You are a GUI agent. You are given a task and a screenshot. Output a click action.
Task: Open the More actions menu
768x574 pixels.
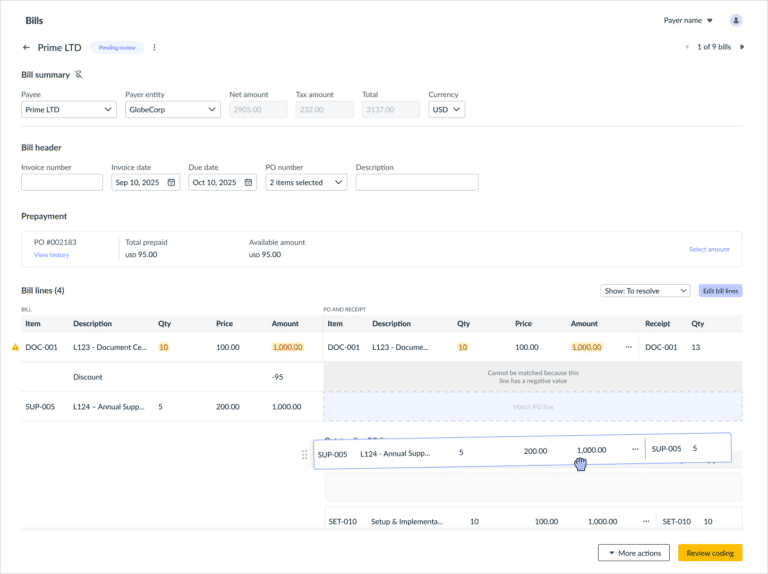click(x=633, y=553)
